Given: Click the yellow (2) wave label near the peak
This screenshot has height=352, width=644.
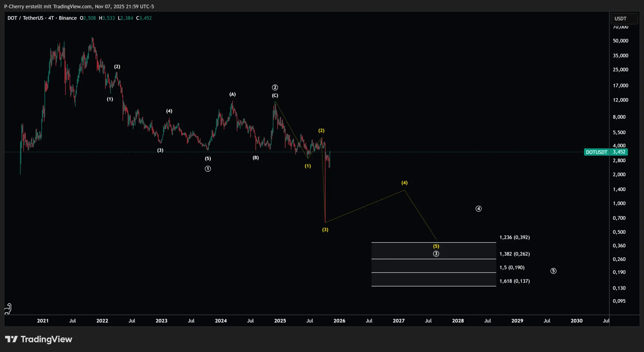Looking at the screenshot, I should tap(321, 131).
